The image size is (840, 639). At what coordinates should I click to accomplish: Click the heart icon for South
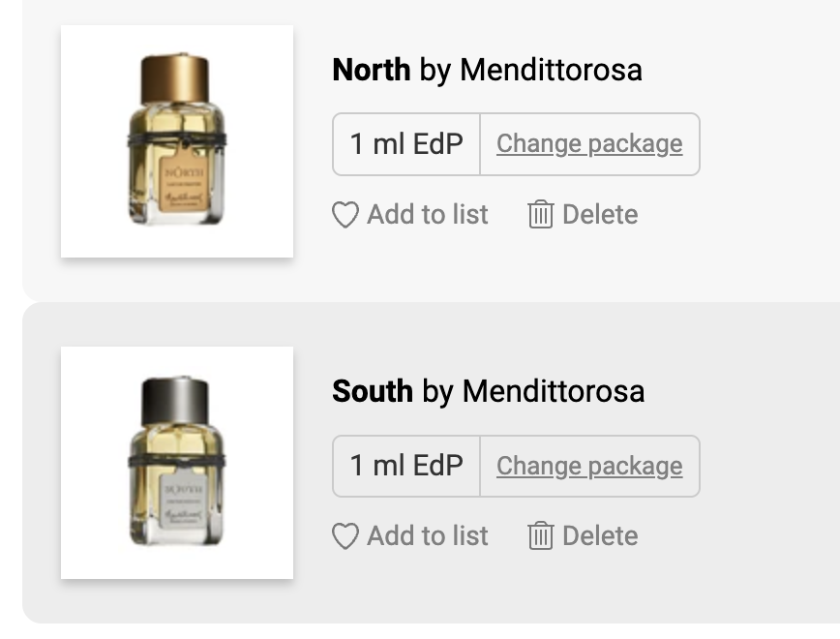(345, 536)
